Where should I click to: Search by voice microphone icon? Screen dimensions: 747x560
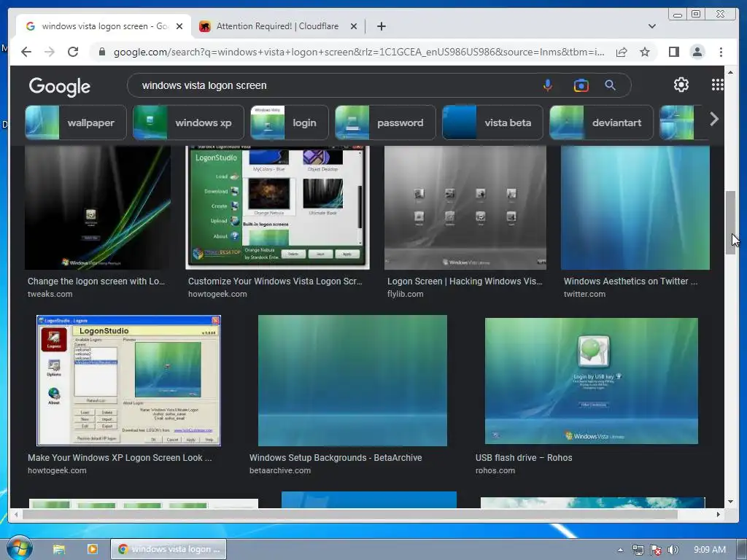click(548, 85)
